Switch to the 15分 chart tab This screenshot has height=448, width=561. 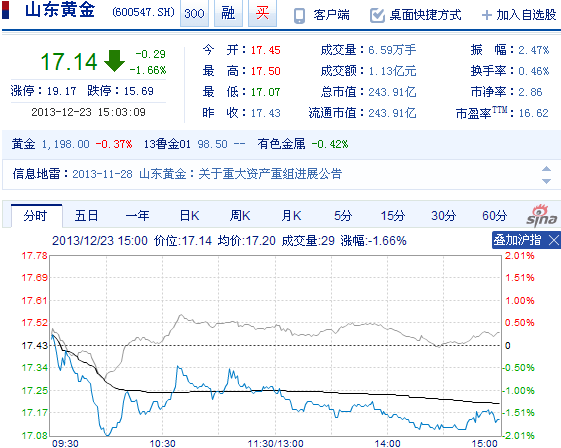coord(392,216)
